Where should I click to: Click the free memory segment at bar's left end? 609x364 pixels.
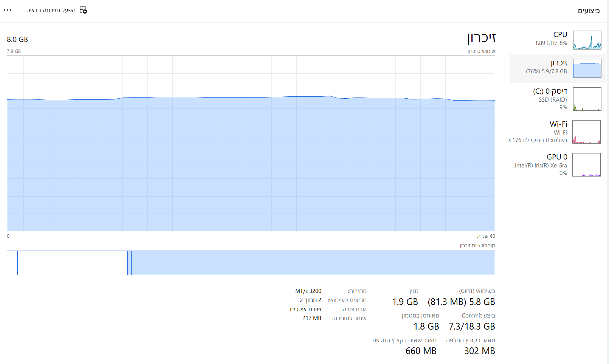tap(12, 263)
